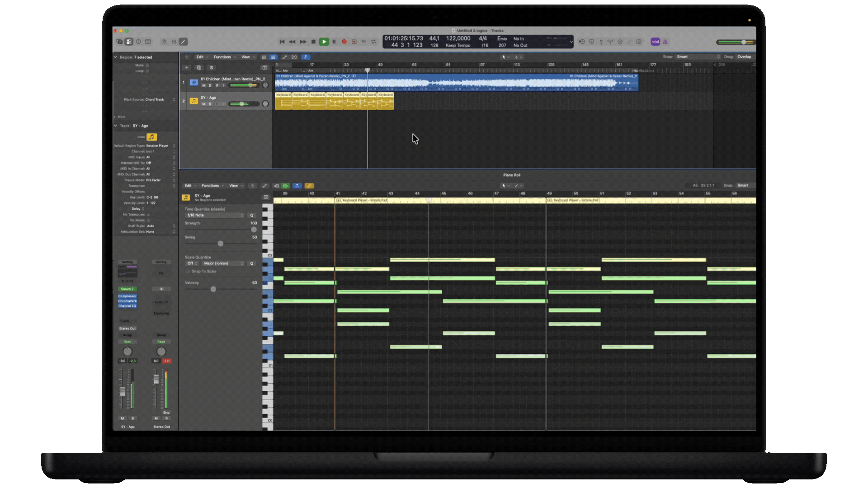The height and width of the screenshot is (488, 868).
Task: Open the Piano Roll View menu
Action: click(234, 186)
